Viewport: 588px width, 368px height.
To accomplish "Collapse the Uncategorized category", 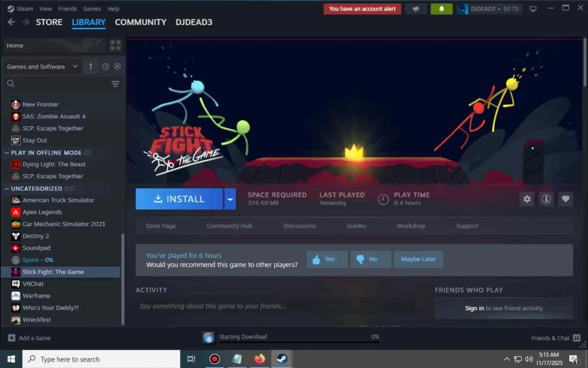I will click(7, 189).
